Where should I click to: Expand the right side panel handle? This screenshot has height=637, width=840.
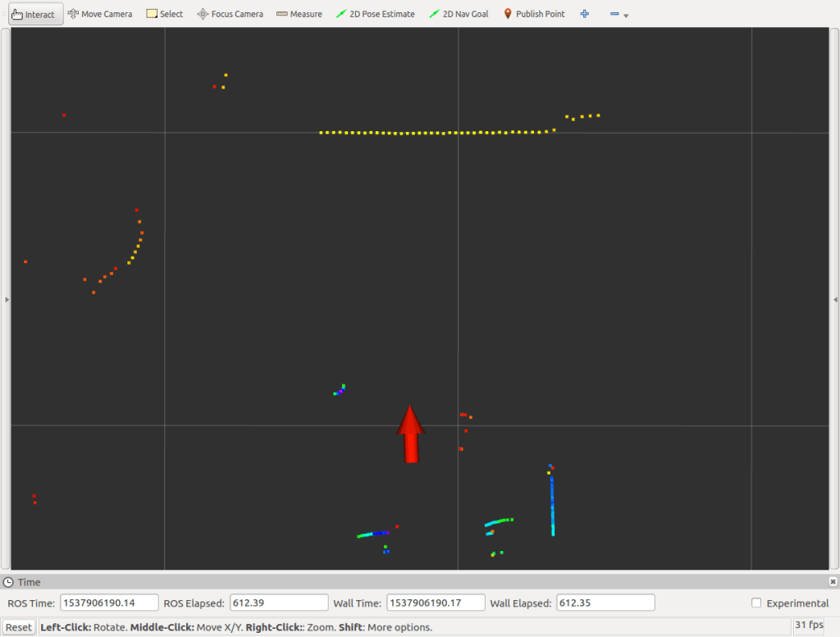click(x=835, y=299)
